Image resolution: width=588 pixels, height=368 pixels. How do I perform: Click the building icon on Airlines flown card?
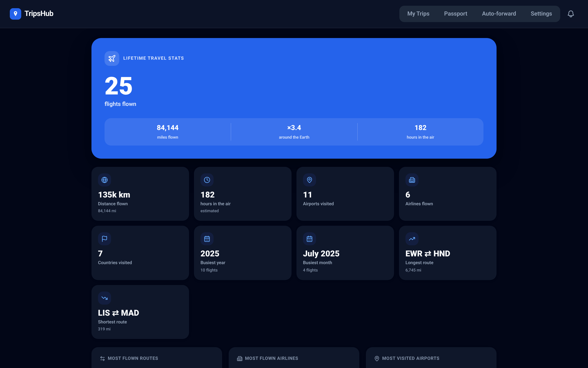[x=412, y=180]
